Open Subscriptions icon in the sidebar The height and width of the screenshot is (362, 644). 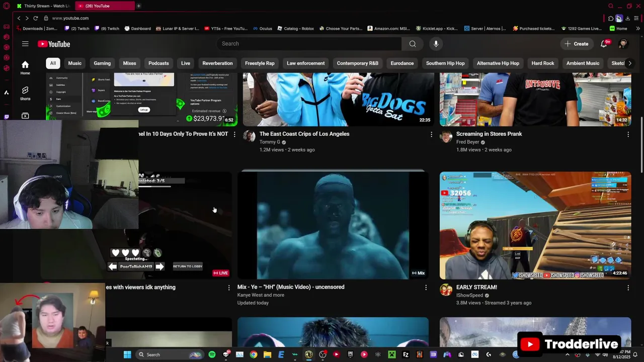pyautogui.click(x=25, y=116)
